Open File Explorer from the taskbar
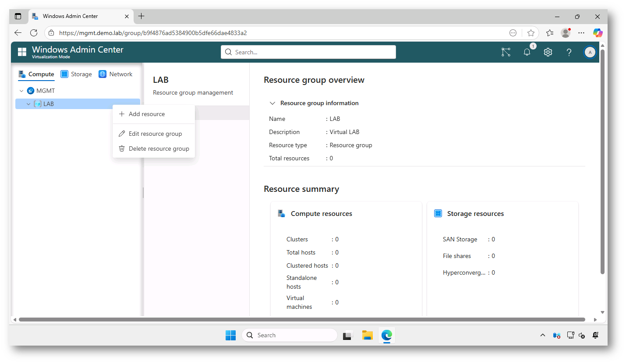The height and width of the screenshot is (364, 626). [x=367, y=335]
